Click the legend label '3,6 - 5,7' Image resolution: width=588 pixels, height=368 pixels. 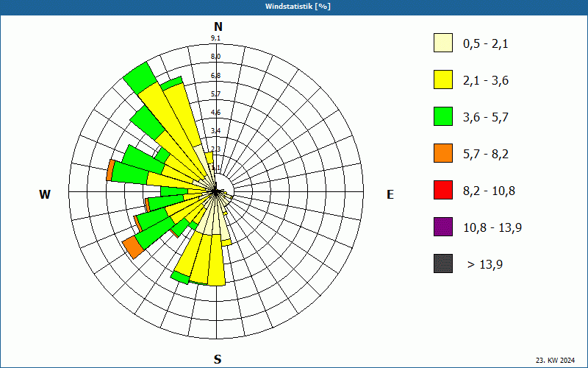coord(486,118)
